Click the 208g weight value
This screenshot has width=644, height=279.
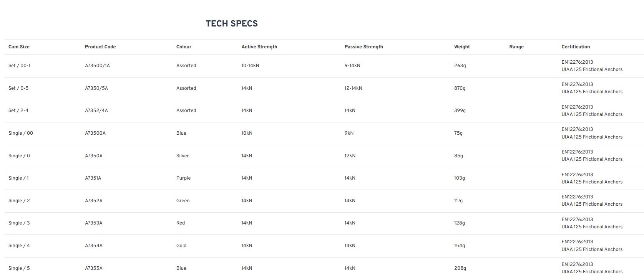point(460,268)
